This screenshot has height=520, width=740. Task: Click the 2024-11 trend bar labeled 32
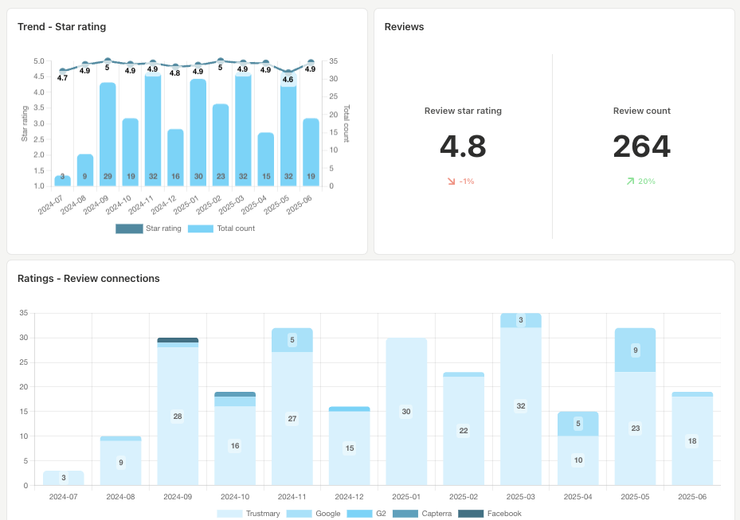point(153,129)
